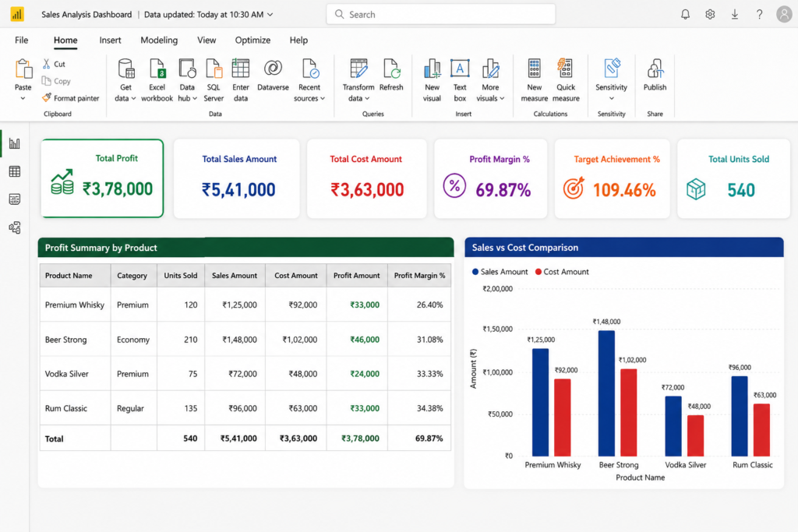This screenshot has height=532, width=798.
Task: Sort by Units Sold column header
Action: coord(181,275)
